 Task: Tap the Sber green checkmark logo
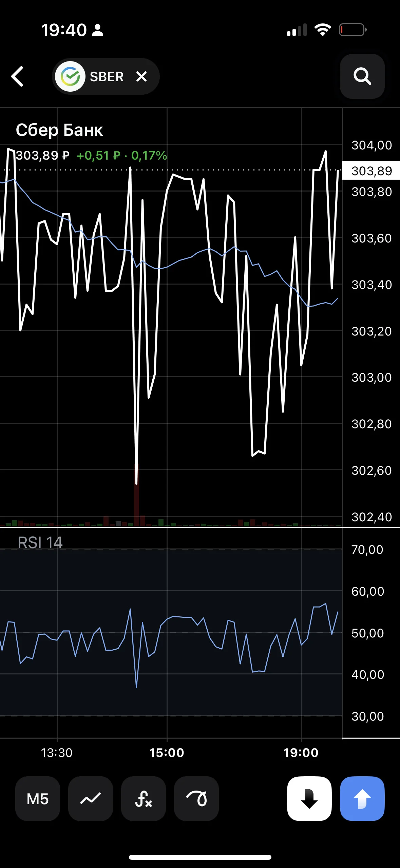click(x=70, y=76)
